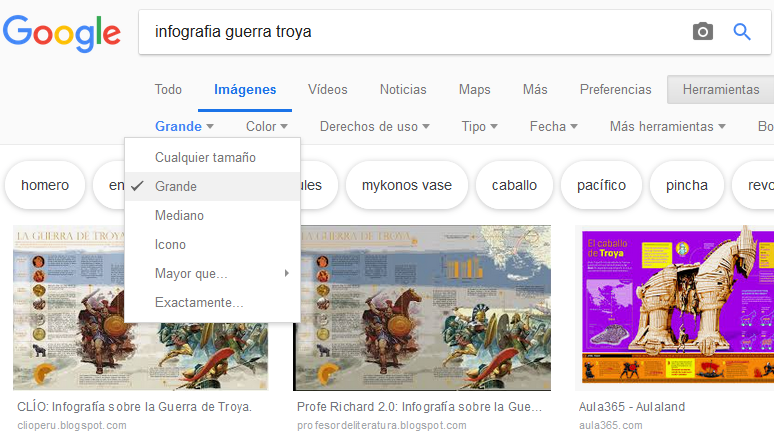Click the blue magnifying glass search icon
This screenshot has height=445, width=774.
click(742, 32)
